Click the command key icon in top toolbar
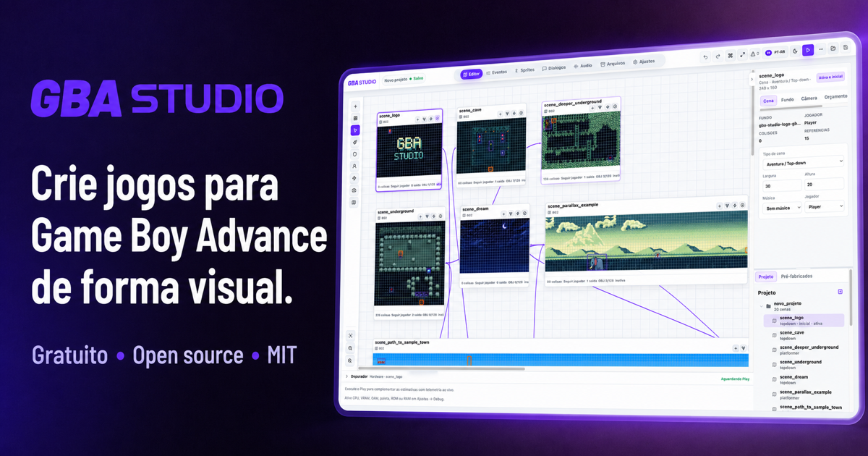 [731, 55]
